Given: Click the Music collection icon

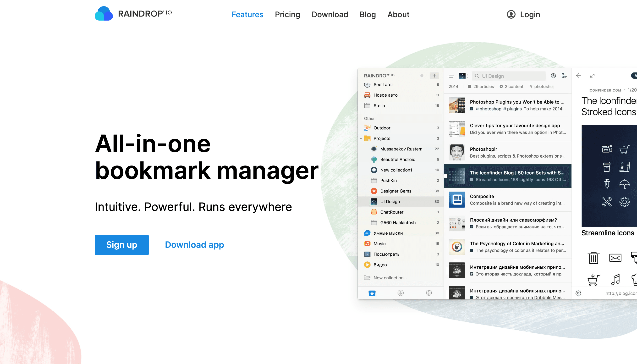Looking at the screenshot, I should pyautogui.click(x=367, y=243).
